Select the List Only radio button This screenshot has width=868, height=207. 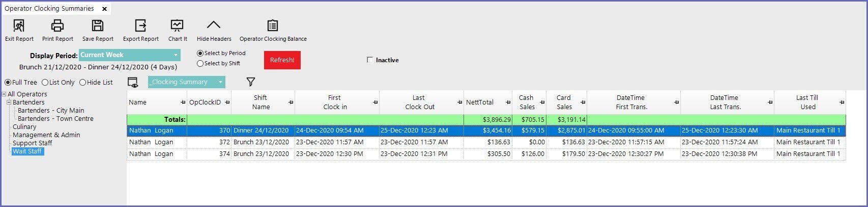coord(45,83)
